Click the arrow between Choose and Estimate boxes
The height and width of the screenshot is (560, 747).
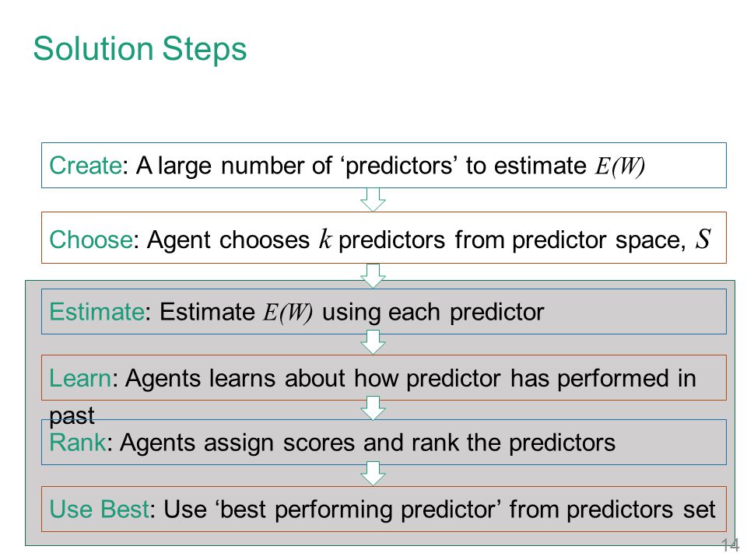click(373, 276)
